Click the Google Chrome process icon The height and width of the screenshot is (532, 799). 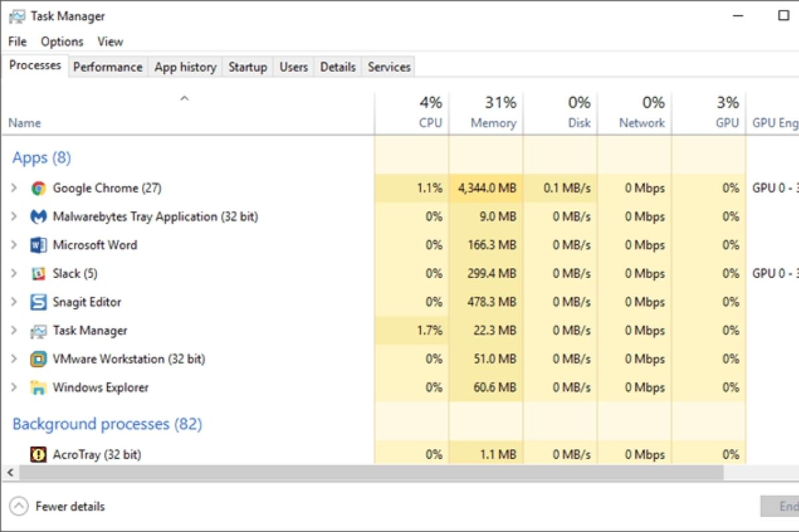point(39,188)
